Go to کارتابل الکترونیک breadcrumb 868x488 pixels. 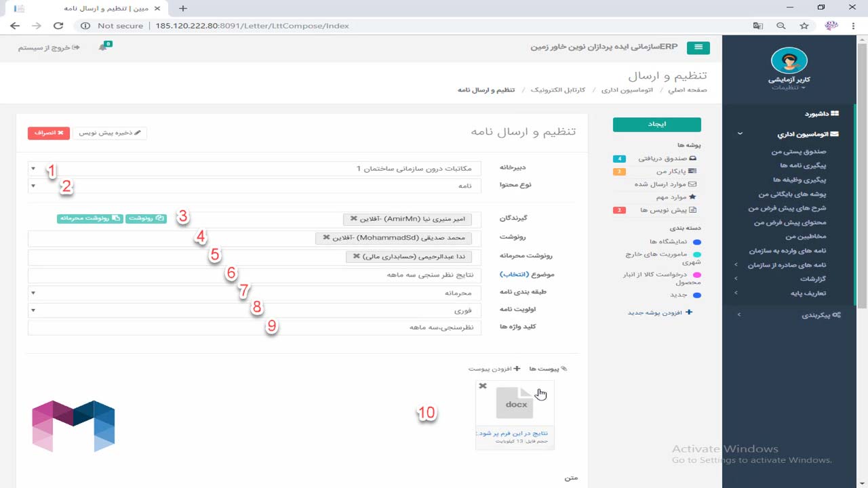point(558,90)
